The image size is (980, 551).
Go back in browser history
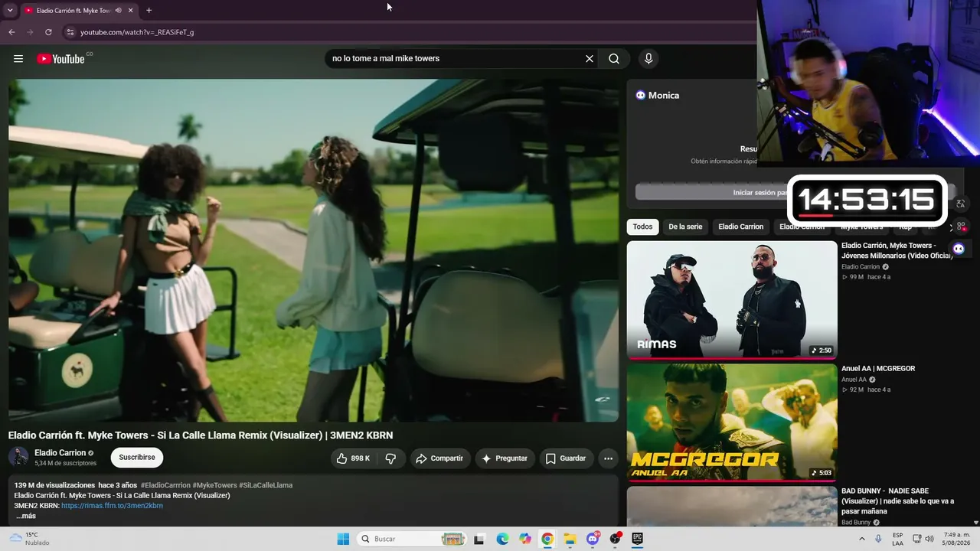(11, 32)
